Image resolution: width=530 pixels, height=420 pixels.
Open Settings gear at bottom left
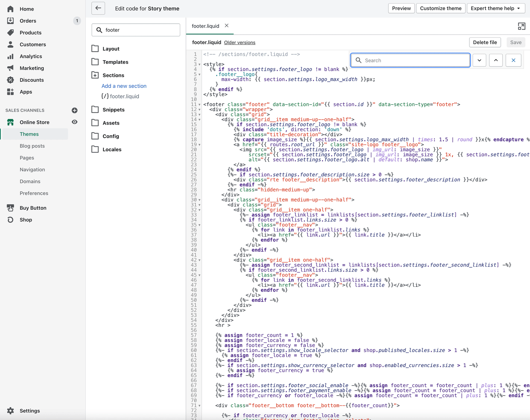point(11,411)
